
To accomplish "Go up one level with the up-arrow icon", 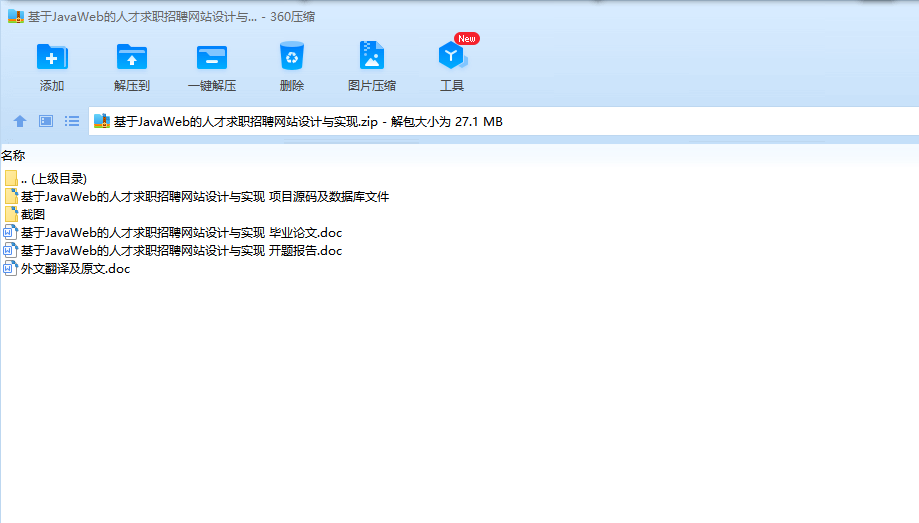I will pyautogui.click(x=20, y=121).
